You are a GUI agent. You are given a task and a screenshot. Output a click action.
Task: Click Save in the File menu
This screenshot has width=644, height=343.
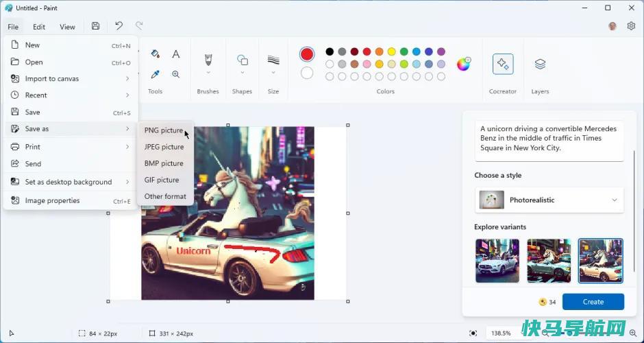click(71, 113)
